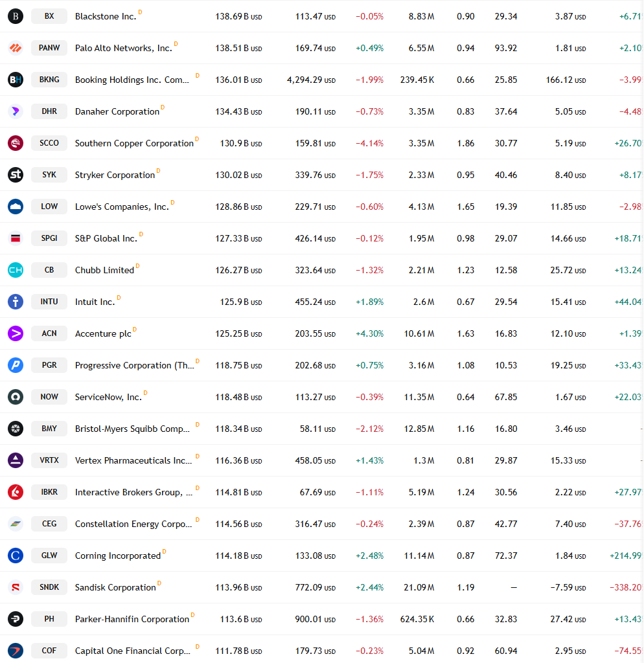Click the Stryker Corporation logo icon
The image size is (644, 663).
[16, 175]
